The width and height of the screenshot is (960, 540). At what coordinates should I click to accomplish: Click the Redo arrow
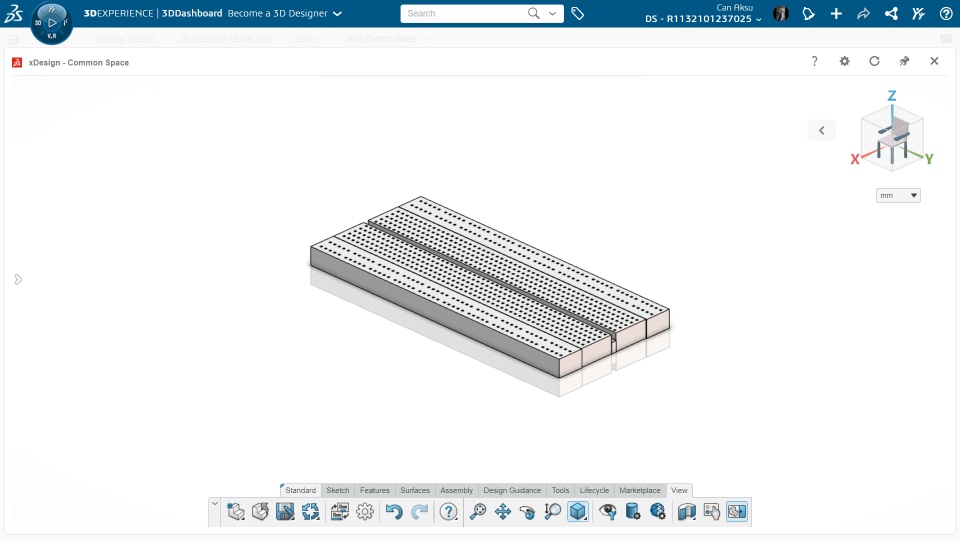[x=419, y=511]
